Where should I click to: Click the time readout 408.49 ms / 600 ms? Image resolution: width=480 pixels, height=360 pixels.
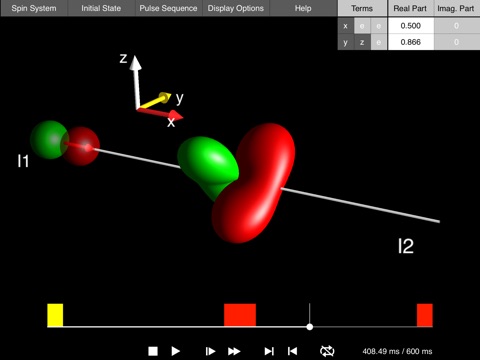397,351
